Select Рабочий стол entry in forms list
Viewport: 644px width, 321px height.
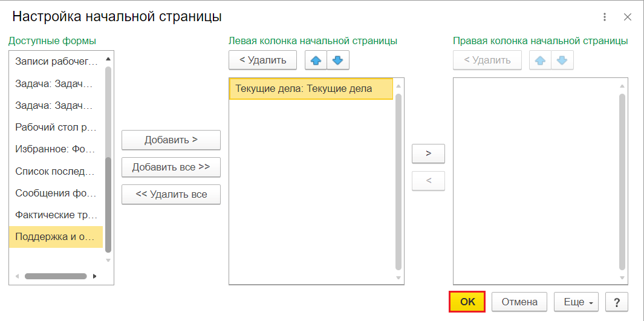click(56, 127)
